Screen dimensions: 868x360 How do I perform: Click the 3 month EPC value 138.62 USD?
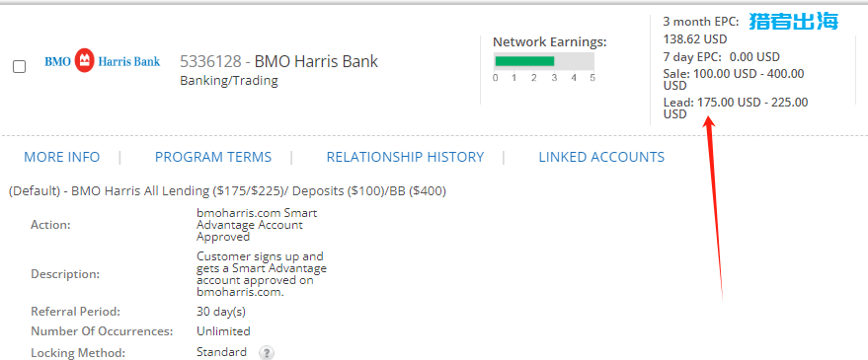point(695,39)
